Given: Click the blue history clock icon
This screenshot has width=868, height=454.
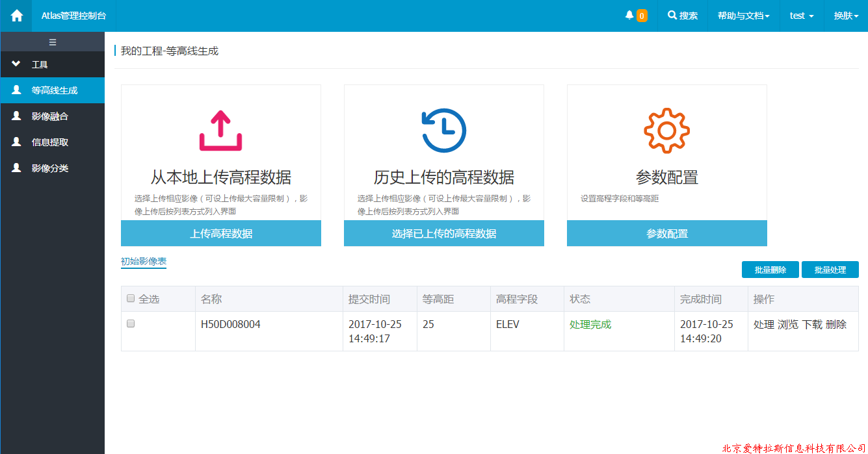Looking at the screenshot, I should pyautogui.click(x=443, y=131).
